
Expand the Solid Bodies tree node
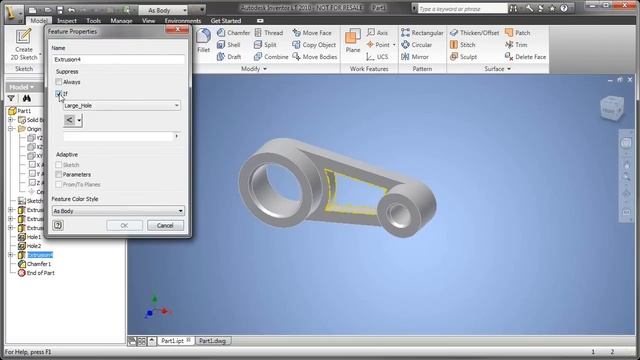click(x=11, y=120)
